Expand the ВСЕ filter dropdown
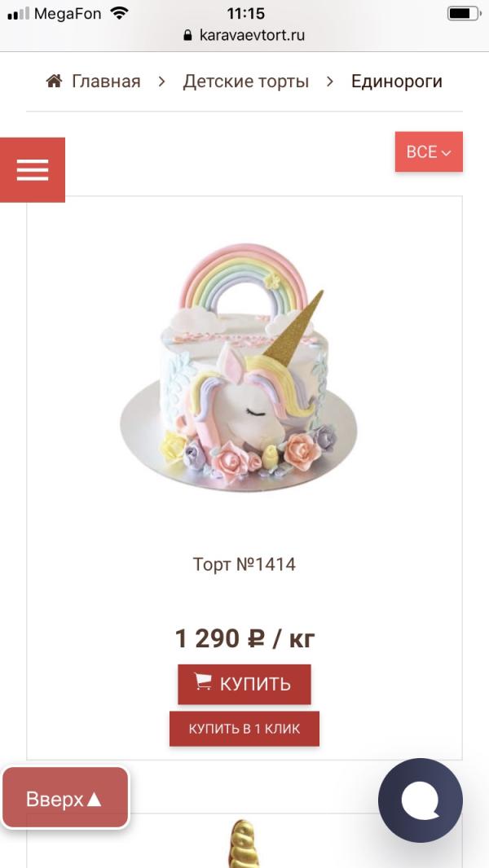 [x=429, y=151]
